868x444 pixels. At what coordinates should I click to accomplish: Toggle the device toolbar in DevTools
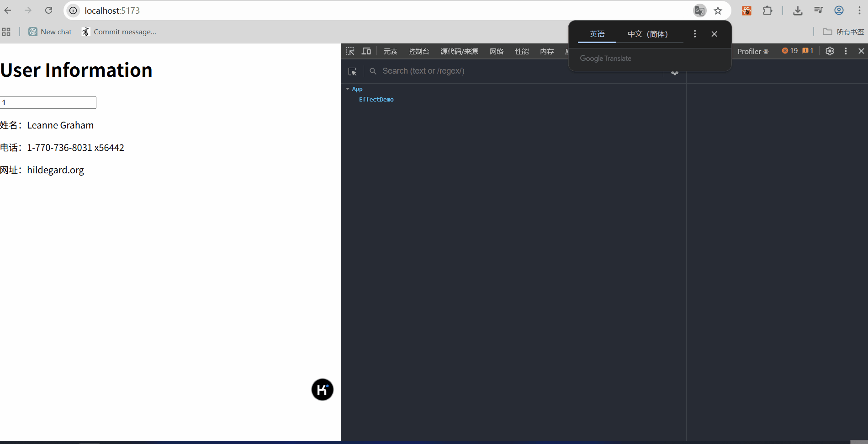pyautogui.click(x=366, y=51)
